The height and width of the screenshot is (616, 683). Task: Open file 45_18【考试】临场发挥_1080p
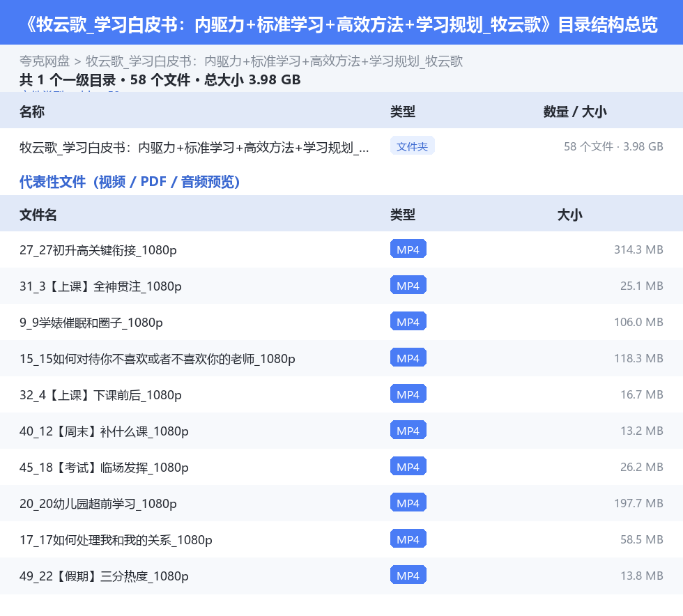[x=104, y=467]
